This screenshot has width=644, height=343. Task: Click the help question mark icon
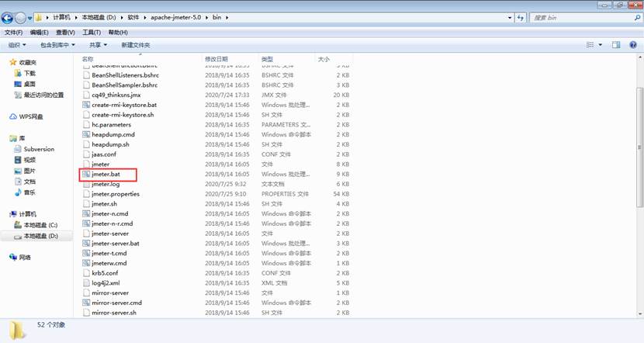click(633, 45)
